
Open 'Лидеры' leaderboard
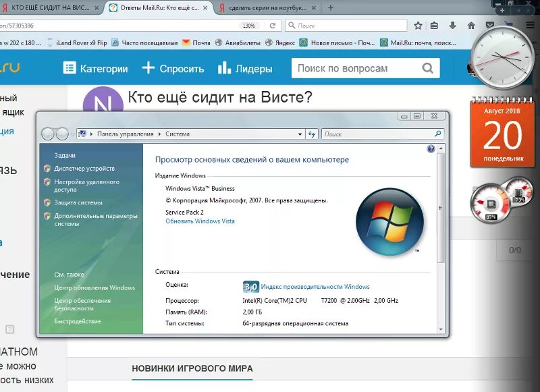click(x=245, y=68)
